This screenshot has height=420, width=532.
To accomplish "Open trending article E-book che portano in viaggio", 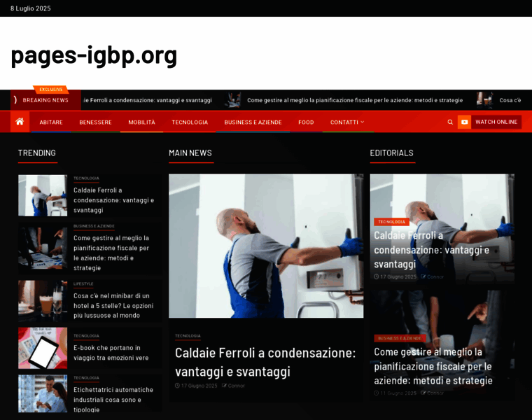I will coord(111,353).
